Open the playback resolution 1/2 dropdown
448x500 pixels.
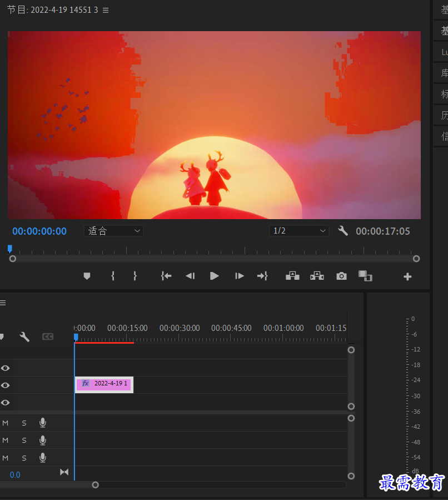(x=299, y=231)
